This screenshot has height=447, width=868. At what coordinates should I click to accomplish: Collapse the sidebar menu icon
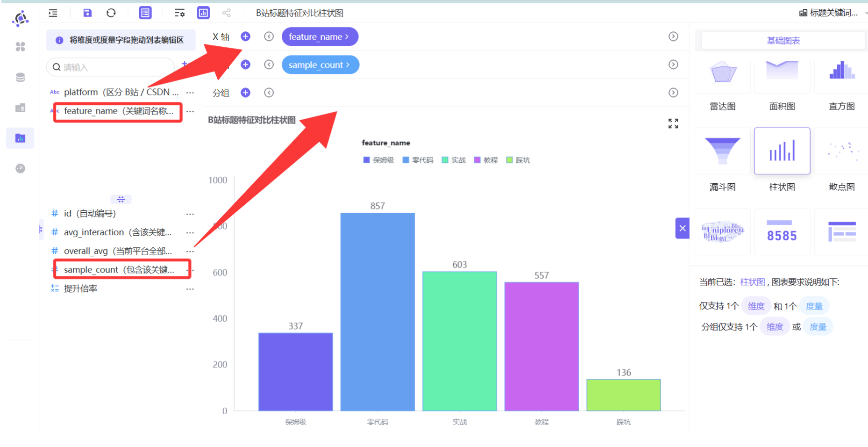coord(53,13)
